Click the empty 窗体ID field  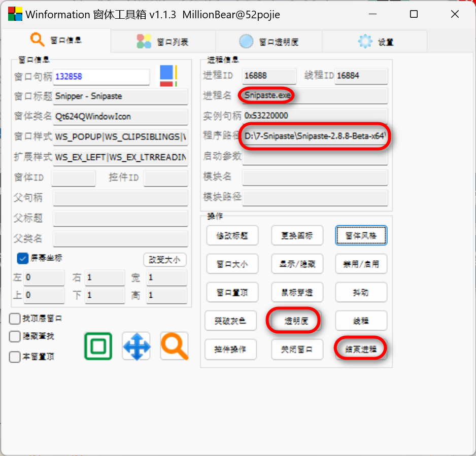point(74,178)
